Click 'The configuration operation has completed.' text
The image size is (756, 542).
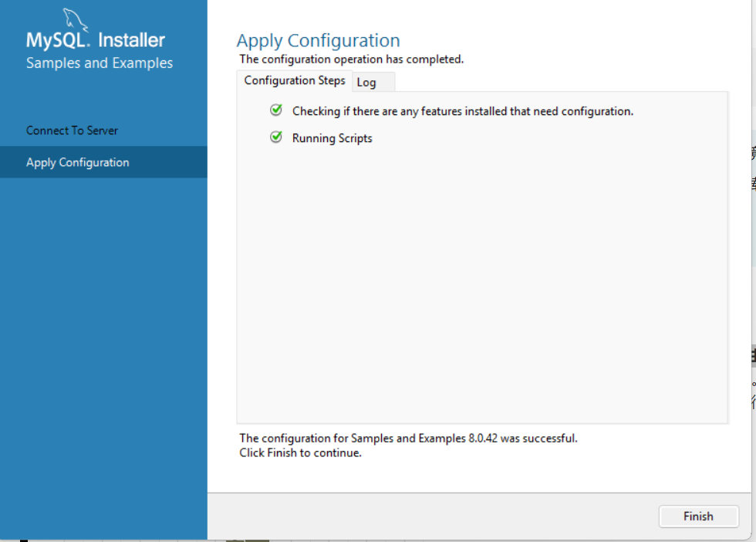352,59
